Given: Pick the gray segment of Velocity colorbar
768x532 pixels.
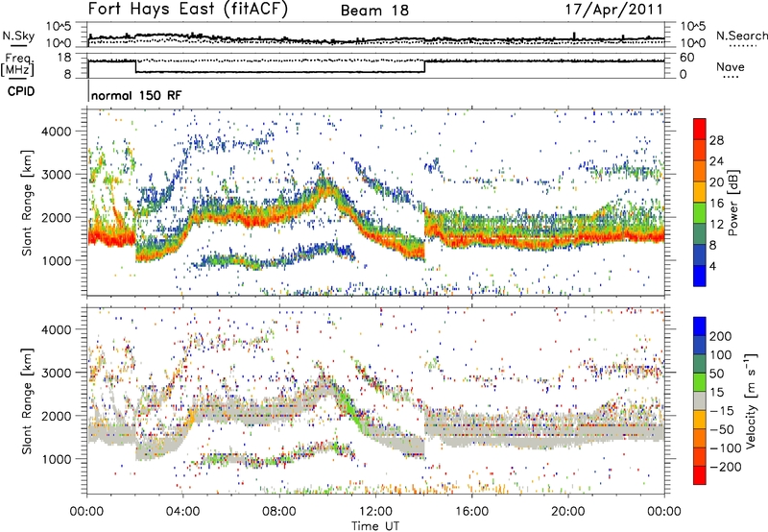Looking at the screenshot, I should point(700,400).
